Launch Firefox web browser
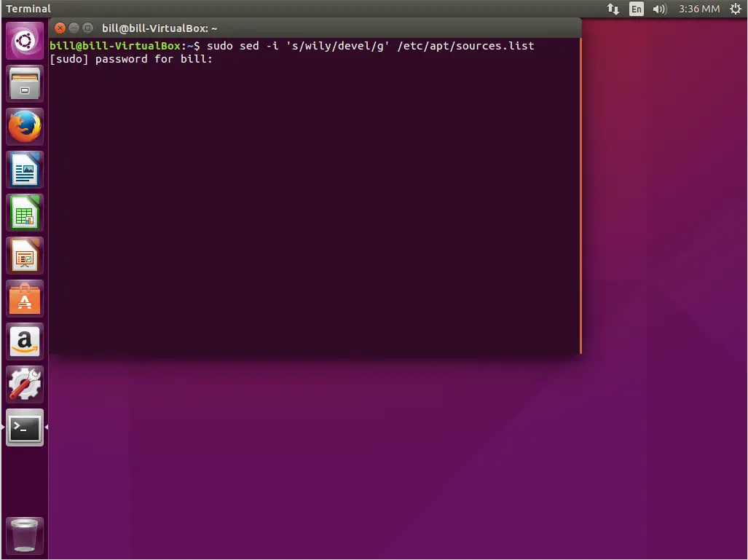 click(x=25, y=127)
